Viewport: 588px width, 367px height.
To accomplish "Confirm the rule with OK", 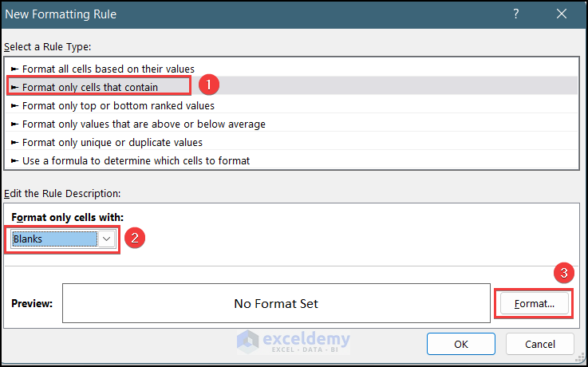I will (460, 344).
